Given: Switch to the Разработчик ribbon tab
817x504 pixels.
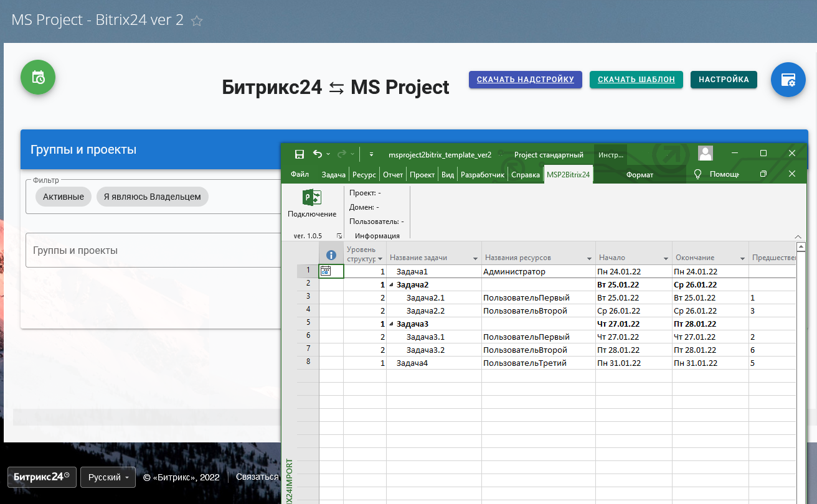Looking at the screenshot, I should (482, 175).
